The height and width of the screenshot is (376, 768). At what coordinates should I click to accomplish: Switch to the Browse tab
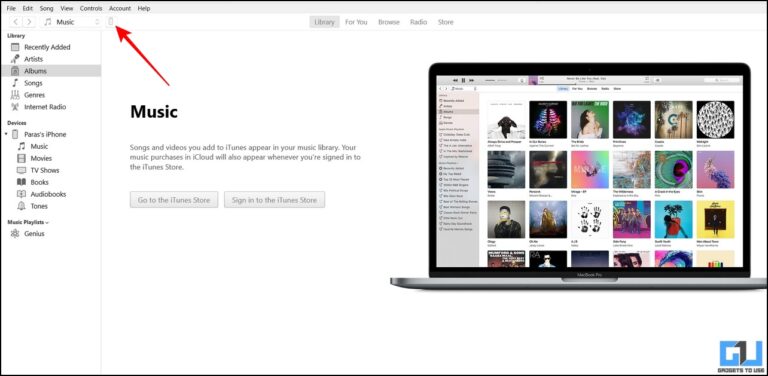[x=389, y=22]
